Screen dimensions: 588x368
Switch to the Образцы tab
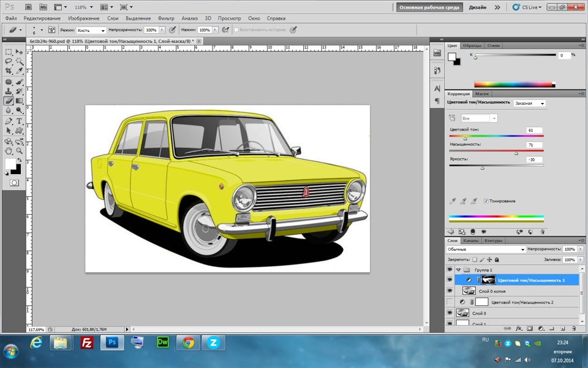point(472,45)
